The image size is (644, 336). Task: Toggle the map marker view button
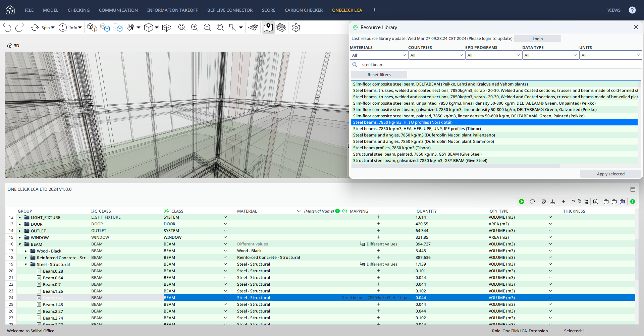tap(268, 27)
